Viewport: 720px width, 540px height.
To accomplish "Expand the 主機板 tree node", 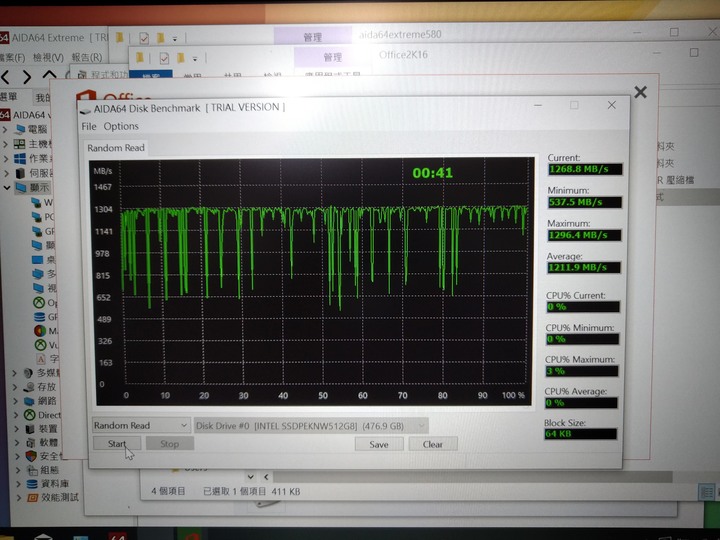I will (5, 145).
